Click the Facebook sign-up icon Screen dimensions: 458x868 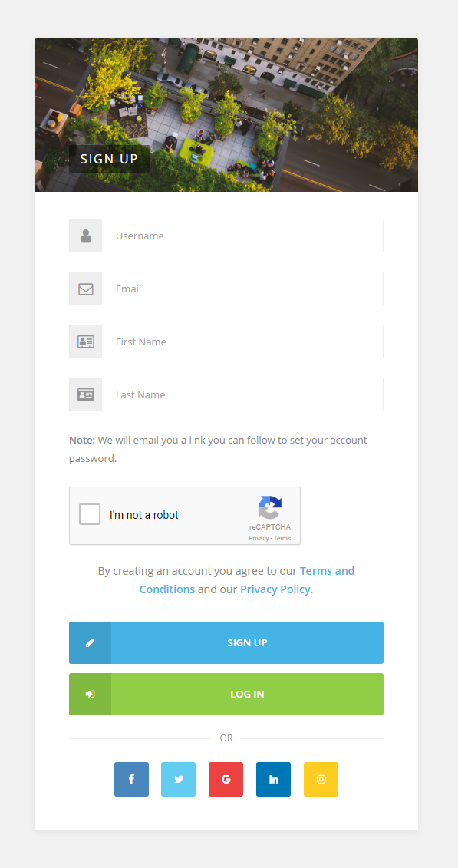click(131, 779)
